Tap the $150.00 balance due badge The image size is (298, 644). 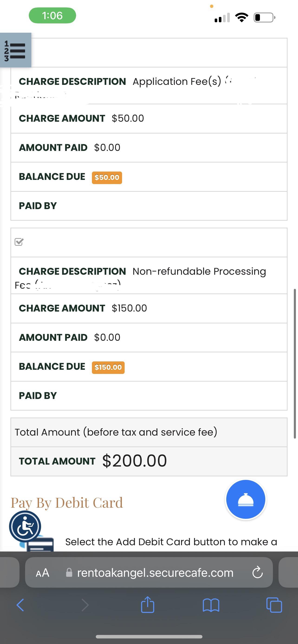(x=108, y=367)
